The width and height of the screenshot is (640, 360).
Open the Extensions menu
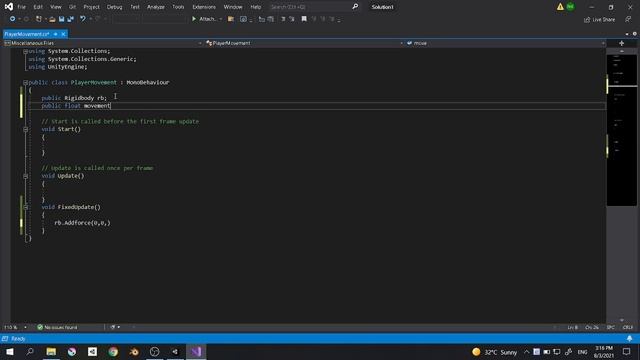point(204,7)
